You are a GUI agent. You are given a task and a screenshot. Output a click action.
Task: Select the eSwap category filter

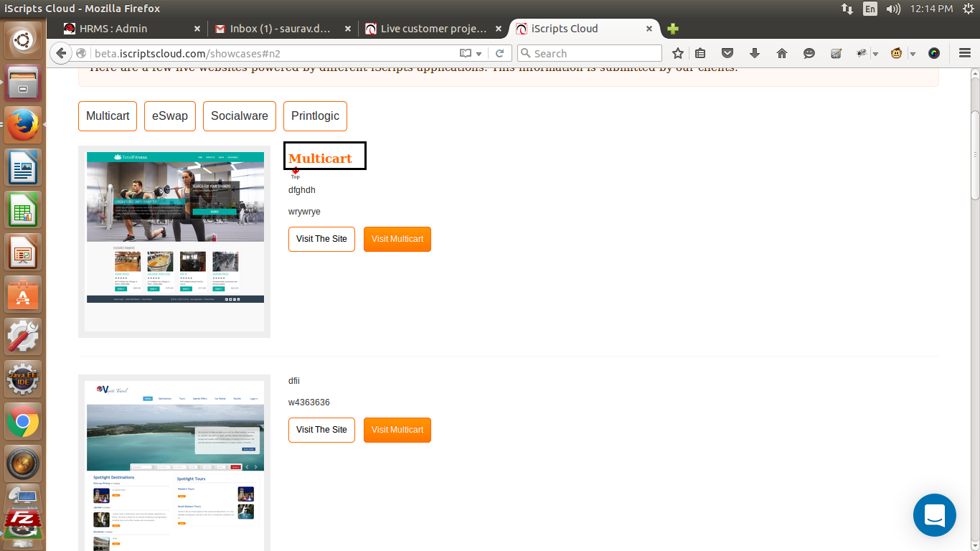click(x=170, y=116)
